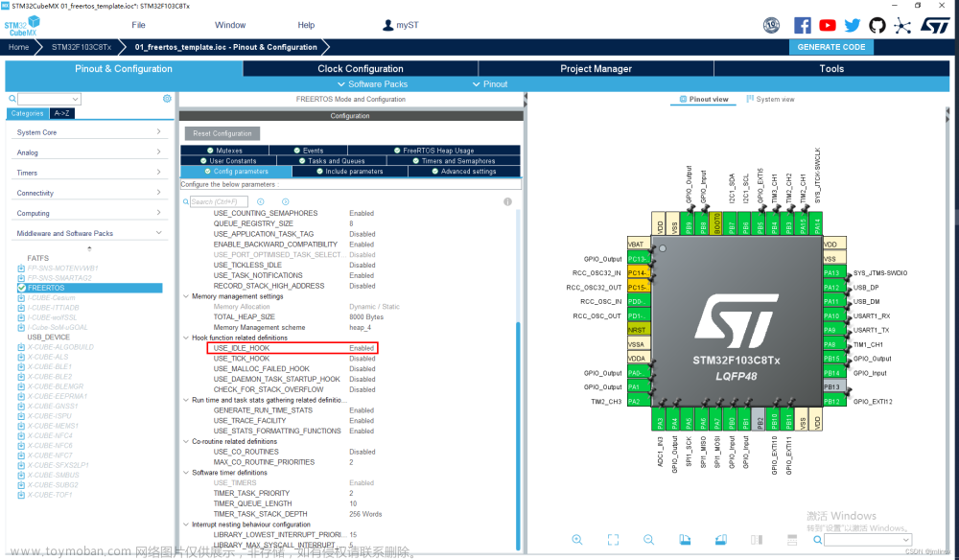Viewport: 959px width, 560px height.
Task: Click the config parameter search field
Action: [219, 201]
